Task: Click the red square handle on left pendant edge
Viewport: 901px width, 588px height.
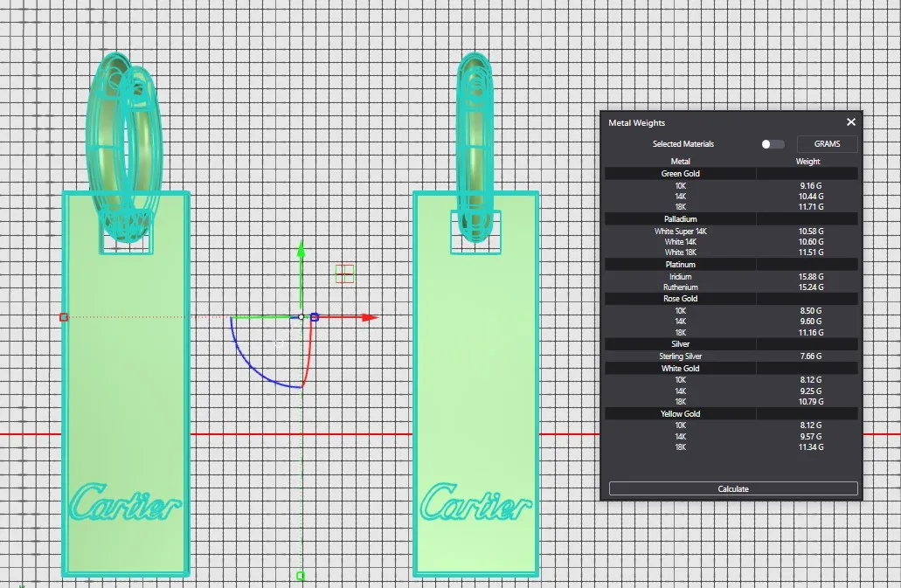Action: point(64,317)
